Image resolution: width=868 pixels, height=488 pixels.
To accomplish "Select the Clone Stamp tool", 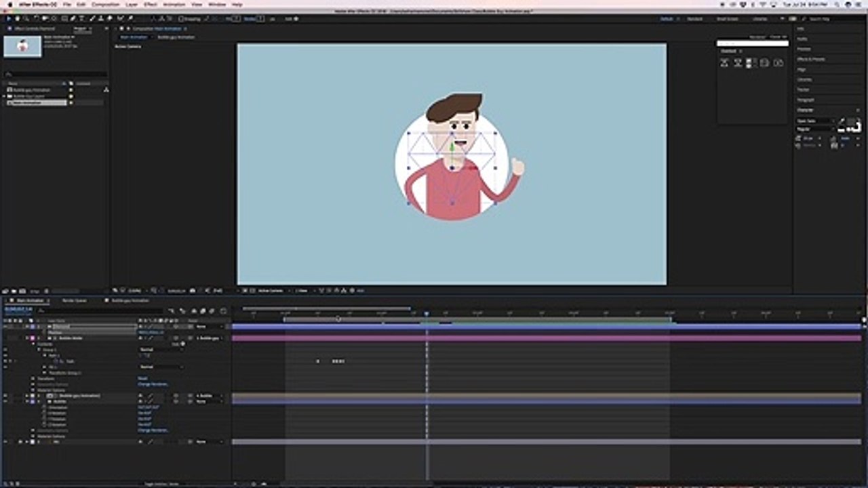I will [x=100, y=18].
